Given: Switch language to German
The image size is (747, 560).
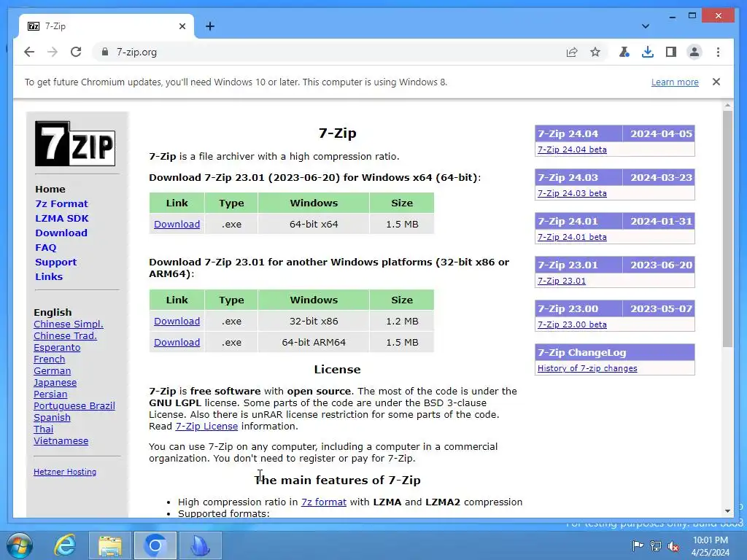Looking at the screenshot, I should pos(52,371).
